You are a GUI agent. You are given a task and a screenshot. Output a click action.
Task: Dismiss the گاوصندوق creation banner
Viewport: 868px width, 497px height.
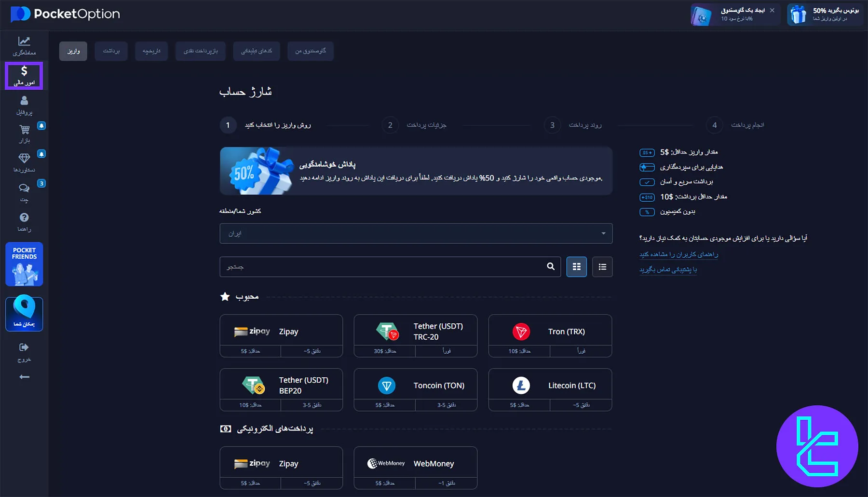tap(773, 10)
